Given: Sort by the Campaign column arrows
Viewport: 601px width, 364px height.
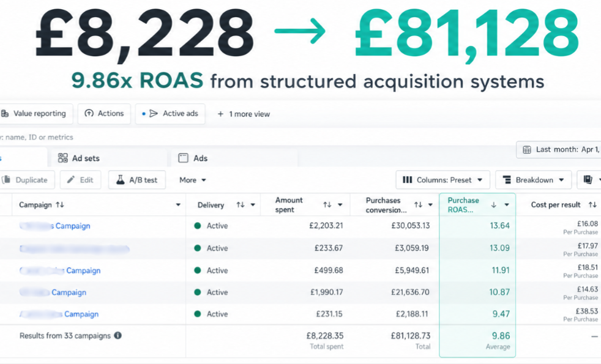Looking at the screenshot, I should pyautogui.click(x=60, y=205).
